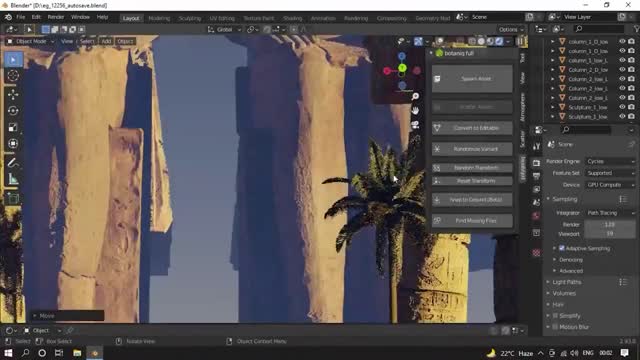Expand the column_1_low_L outliner item

pyautogui.click(x=553, y=60)
